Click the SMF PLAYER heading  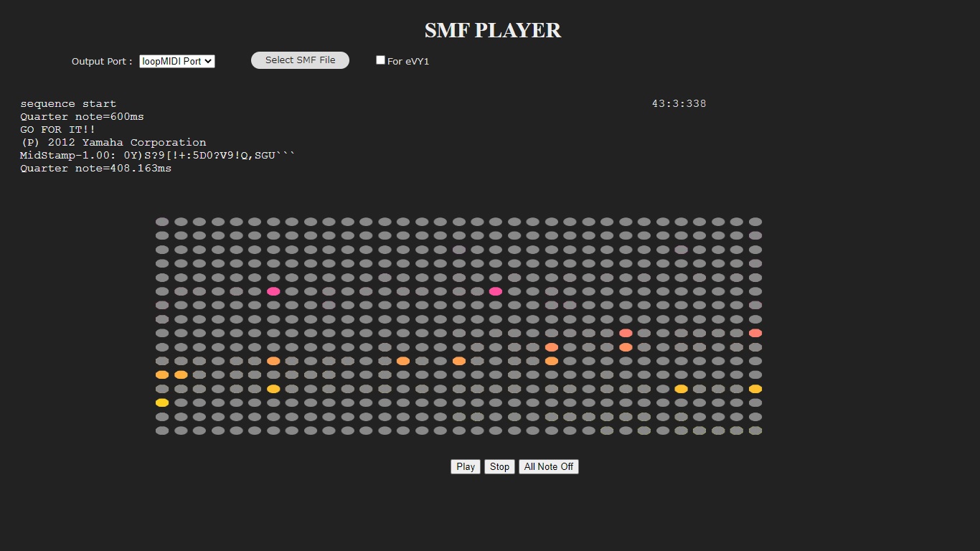tap(493, 30)
